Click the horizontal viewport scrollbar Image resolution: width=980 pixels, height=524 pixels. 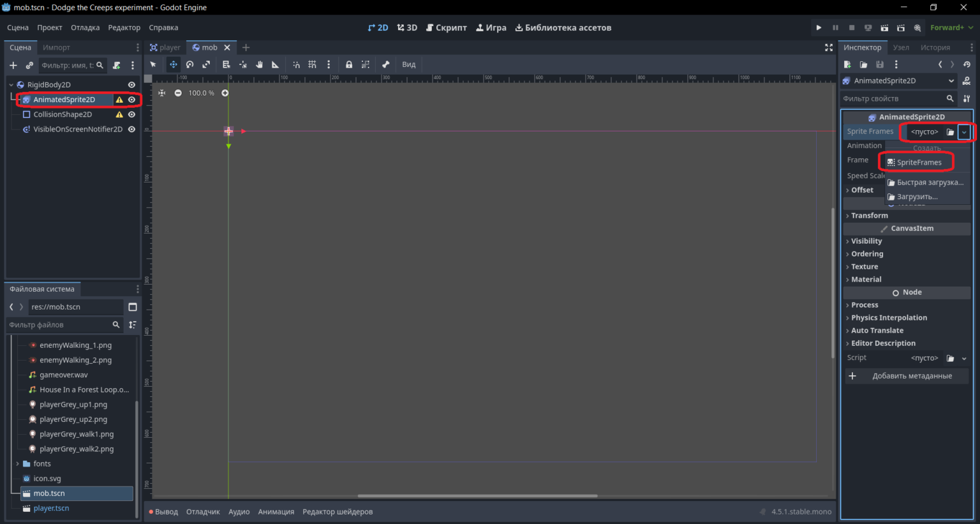pyautogui.click(x=477, y=496)
